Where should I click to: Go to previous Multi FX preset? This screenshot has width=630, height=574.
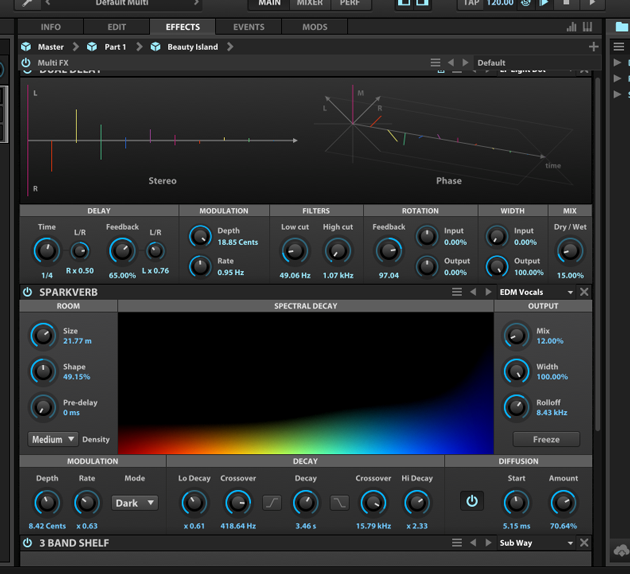(451, 63)
